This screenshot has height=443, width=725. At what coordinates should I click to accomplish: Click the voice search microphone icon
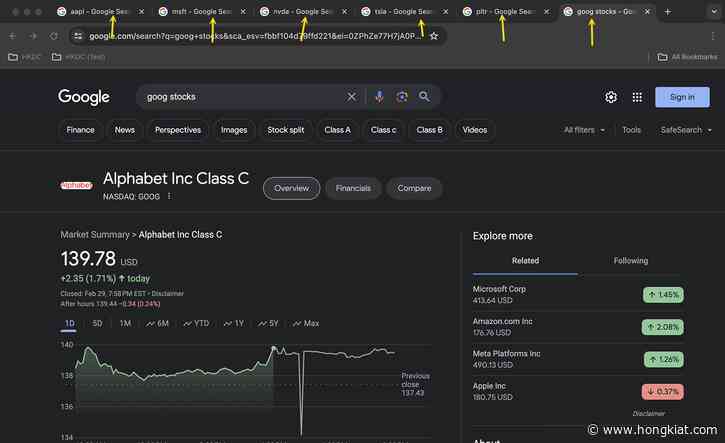pos(379,97)
